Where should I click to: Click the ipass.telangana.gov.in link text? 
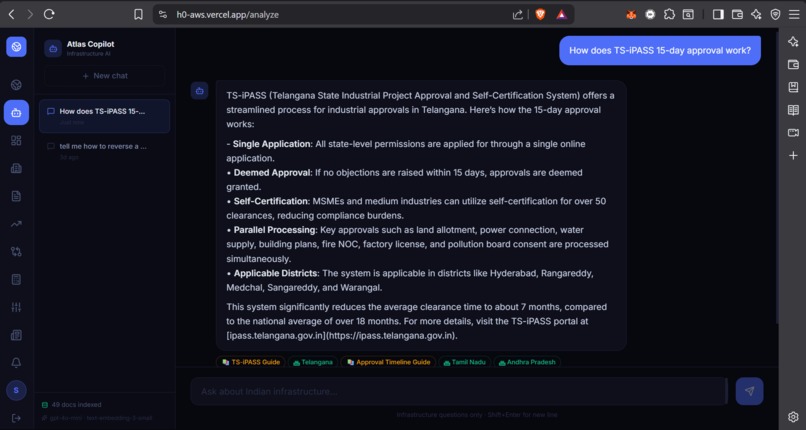(x=342, y=336)
